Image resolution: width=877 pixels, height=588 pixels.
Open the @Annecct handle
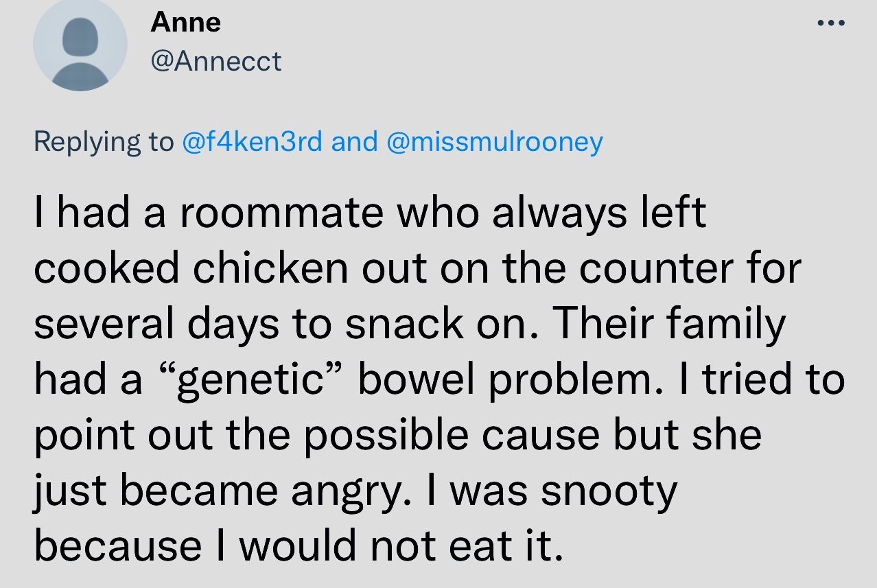pyautogui.click(x=215, y=62)
